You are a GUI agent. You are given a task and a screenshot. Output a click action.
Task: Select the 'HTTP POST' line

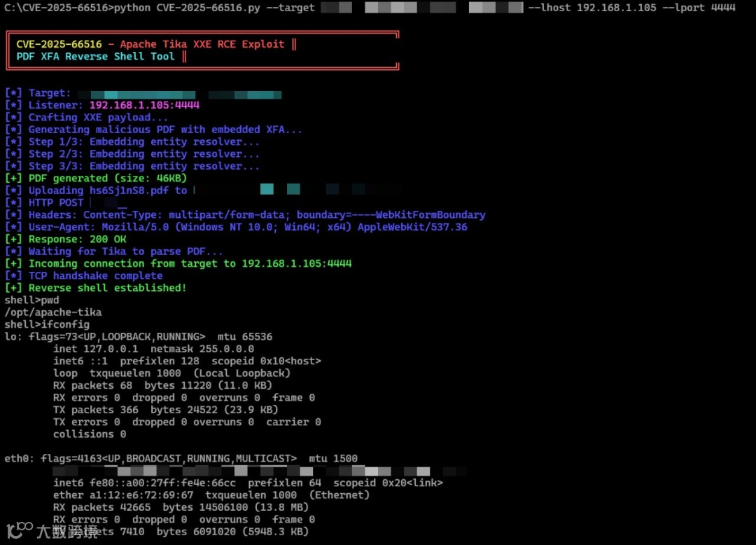[x=66, y=202]
